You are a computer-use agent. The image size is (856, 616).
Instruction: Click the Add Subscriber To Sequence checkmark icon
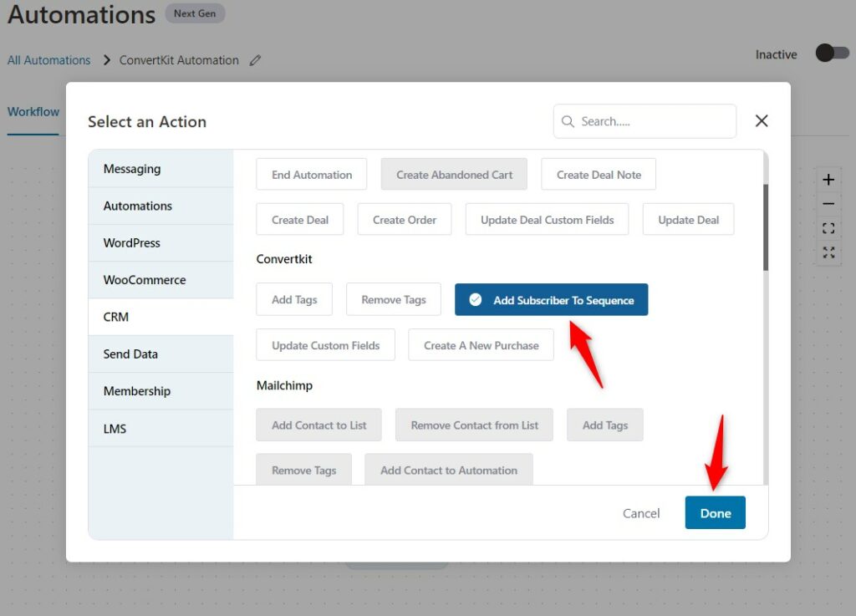pos(476,299)
